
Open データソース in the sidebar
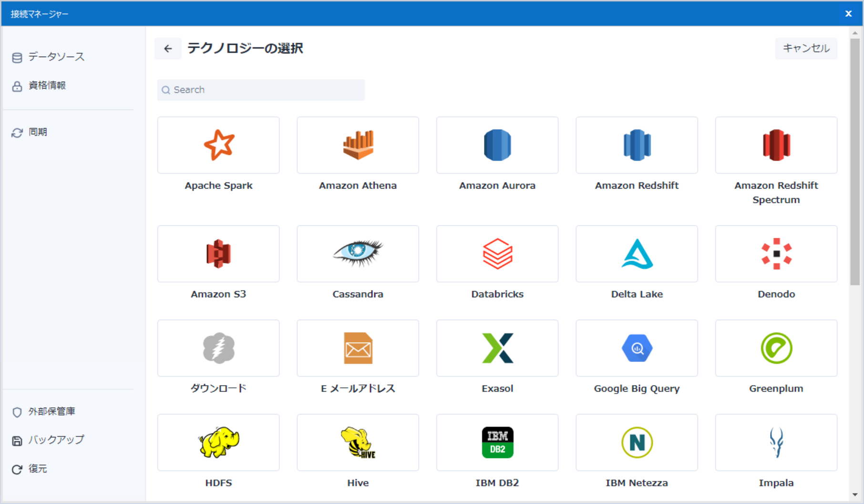point(48,57)
